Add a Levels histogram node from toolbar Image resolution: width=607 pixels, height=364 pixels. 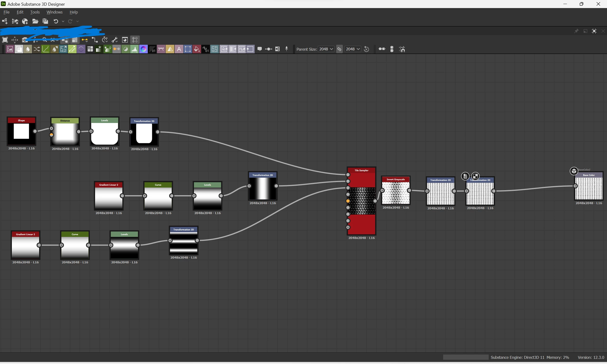pos(134,49)
